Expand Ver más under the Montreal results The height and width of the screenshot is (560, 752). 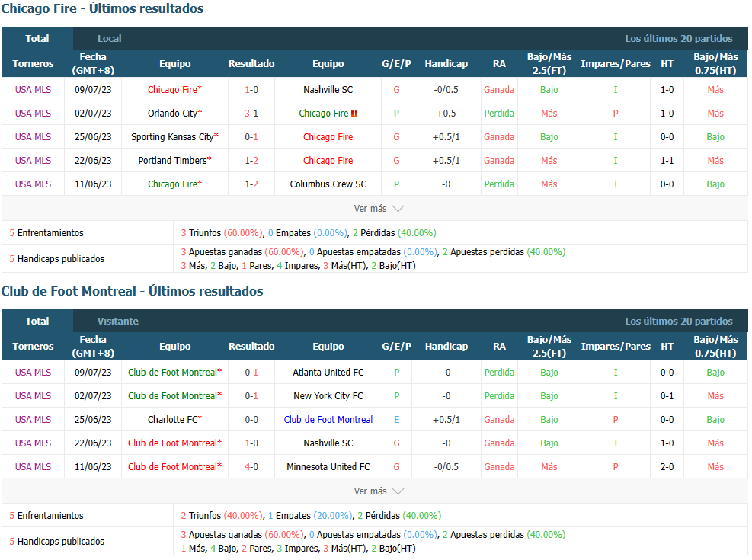tap(379, 491)
